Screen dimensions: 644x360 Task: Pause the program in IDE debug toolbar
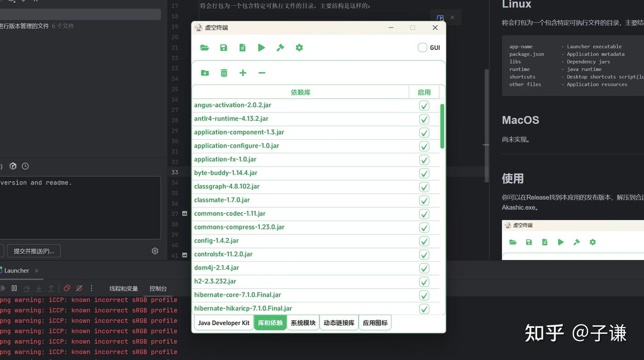click(x=14, y=289)
